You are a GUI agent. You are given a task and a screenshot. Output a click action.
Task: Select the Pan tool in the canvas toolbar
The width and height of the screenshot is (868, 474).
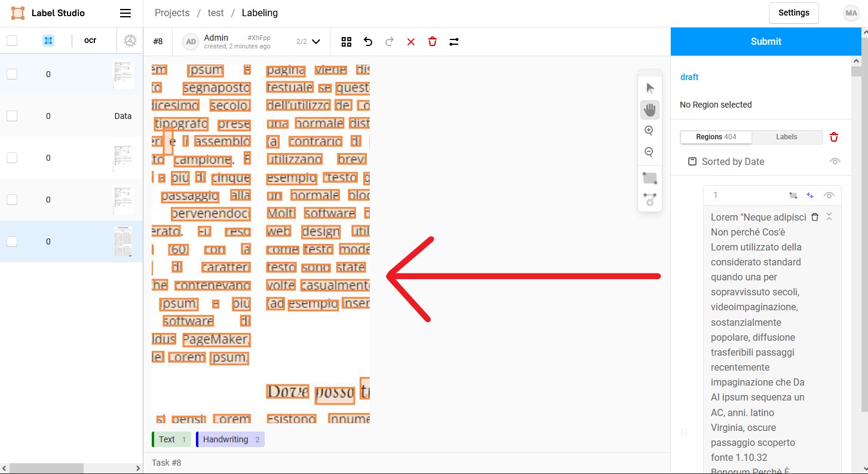pyautogui.click(x=649, y=109)
